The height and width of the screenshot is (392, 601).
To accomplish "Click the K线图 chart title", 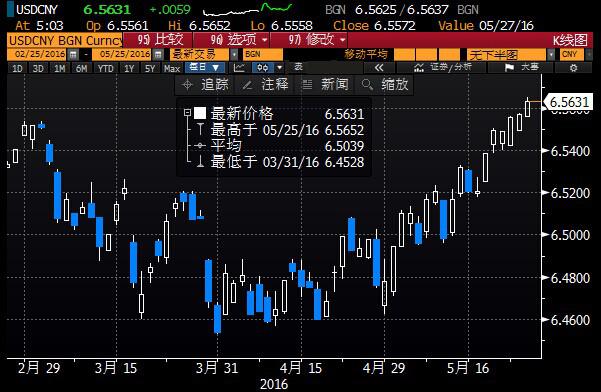I will click(x=570, y=40).
